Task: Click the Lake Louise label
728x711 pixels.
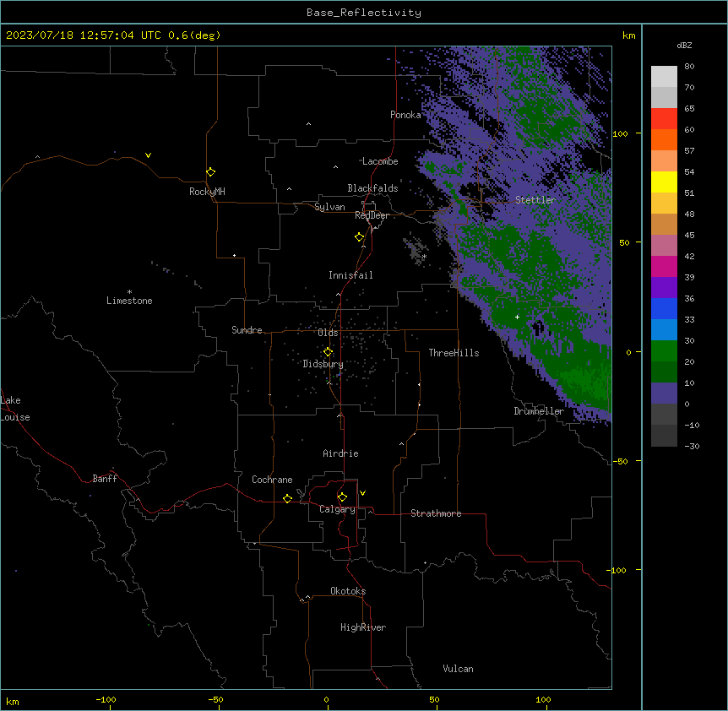Action: 15,409
